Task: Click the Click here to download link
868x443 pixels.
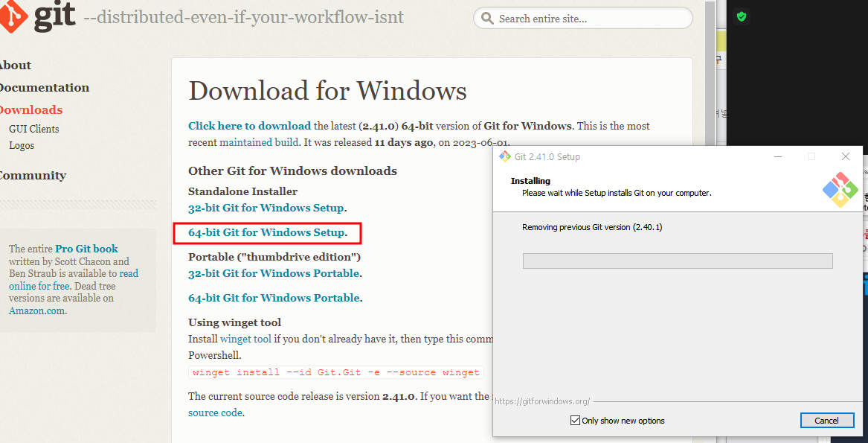Action: pos(250,126)
